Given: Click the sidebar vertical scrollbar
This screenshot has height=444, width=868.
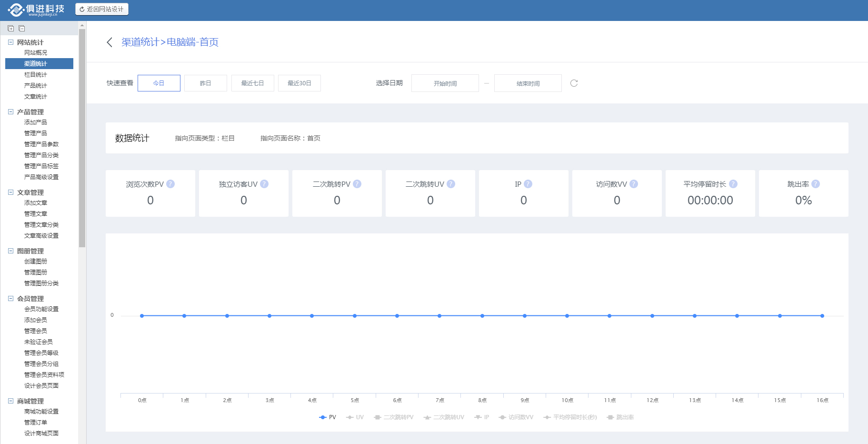Looking at the screenshot, I should pos(82,138).
